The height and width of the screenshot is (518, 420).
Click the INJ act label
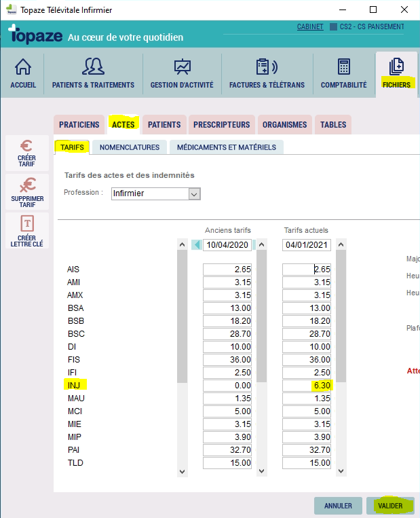pos(74,386)
